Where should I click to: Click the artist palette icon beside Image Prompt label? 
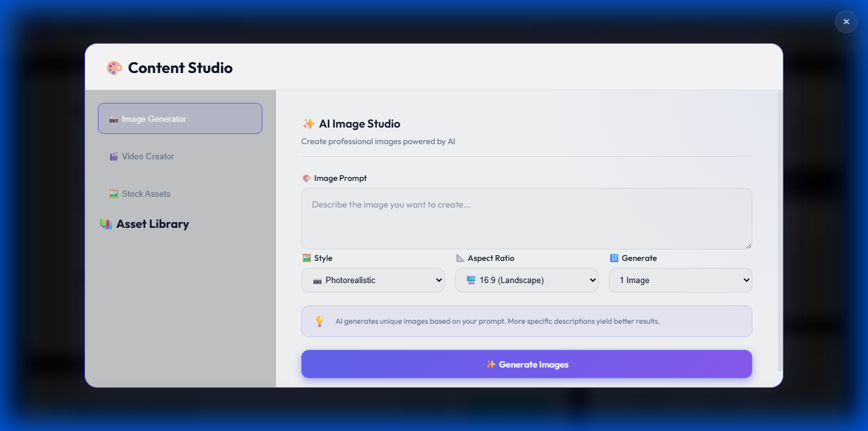point(306,178)
